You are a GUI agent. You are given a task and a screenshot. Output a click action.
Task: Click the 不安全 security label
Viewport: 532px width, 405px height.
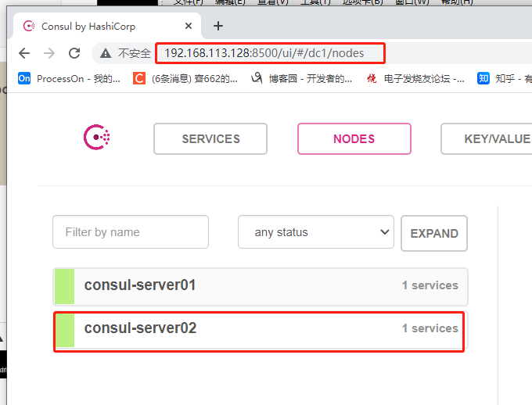[x=135, y=53]
